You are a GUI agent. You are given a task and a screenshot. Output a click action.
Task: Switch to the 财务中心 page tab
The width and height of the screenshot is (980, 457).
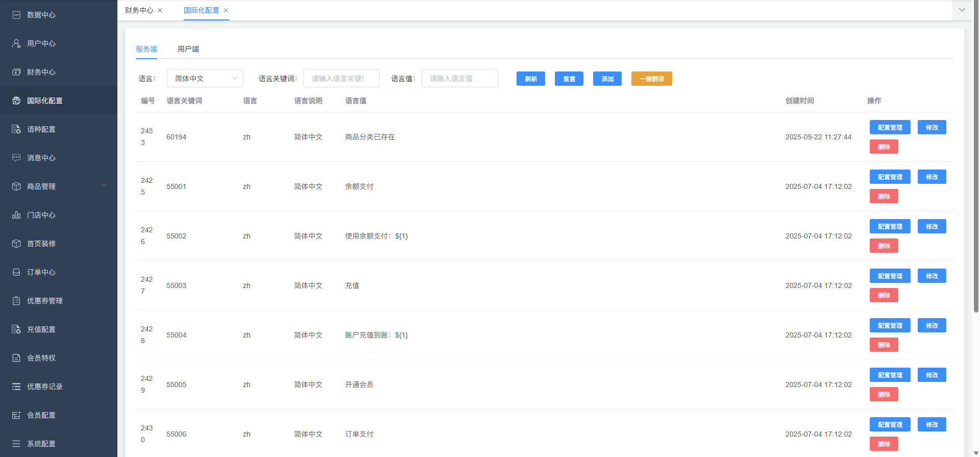(139, 10)
